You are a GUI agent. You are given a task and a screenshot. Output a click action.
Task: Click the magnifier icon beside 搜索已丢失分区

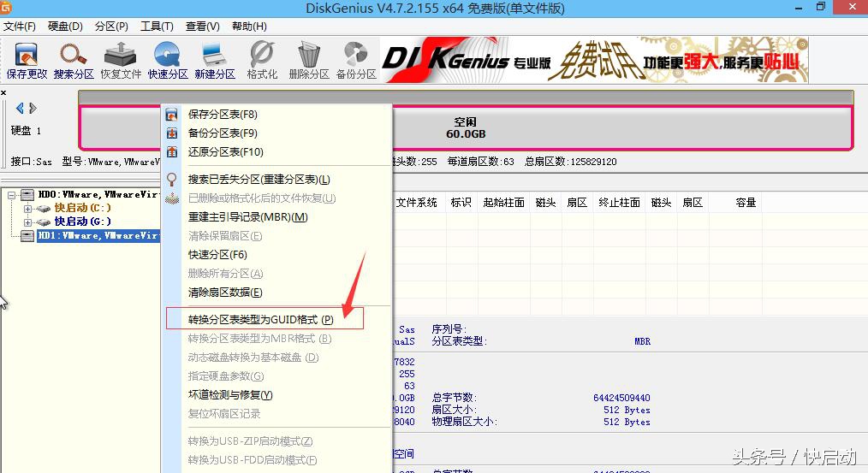172,180
